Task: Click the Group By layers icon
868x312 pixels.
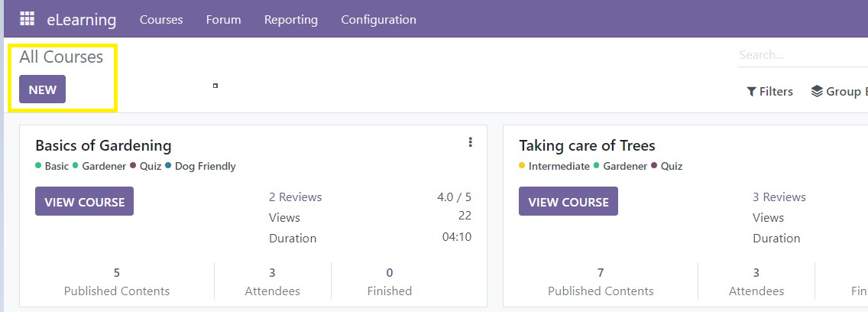Action: click(x=817, y=91)
